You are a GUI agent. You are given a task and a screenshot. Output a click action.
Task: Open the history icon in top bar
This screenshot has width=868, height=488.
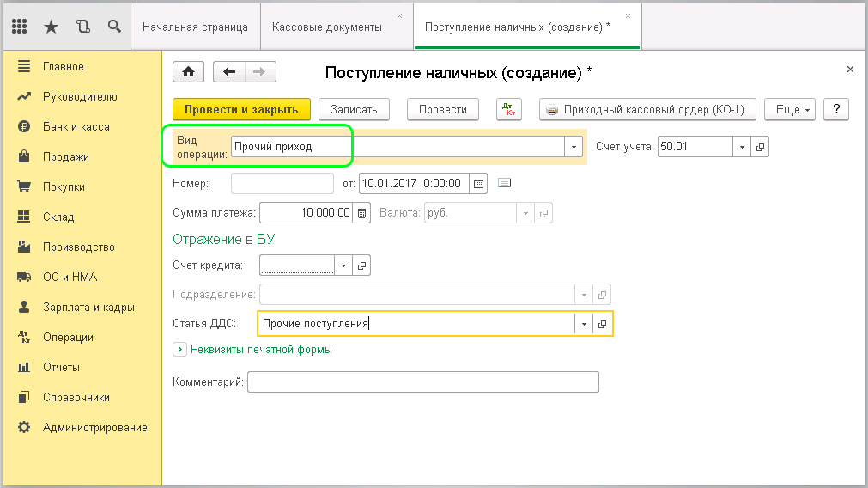[x=83, y=26]
